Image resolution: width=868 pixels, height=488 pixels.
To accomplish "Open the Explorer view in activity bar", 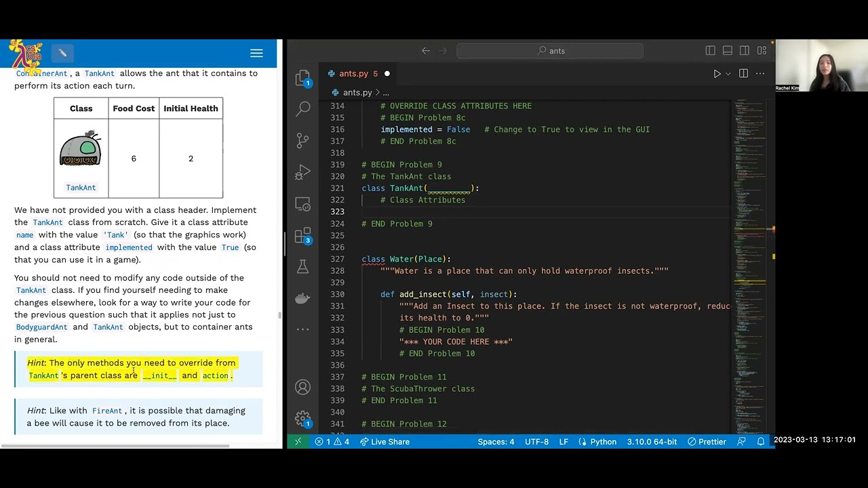I will point(302,77).
